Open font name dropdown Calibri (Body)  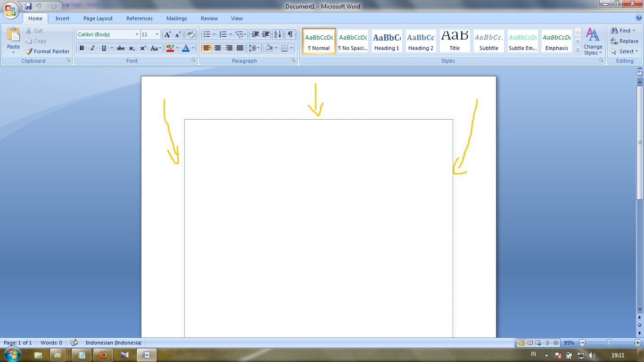tap(137, 34)
